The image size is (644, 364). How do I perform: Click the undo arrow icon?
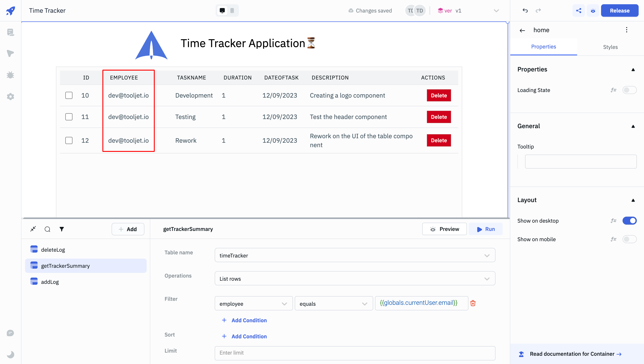525,10
